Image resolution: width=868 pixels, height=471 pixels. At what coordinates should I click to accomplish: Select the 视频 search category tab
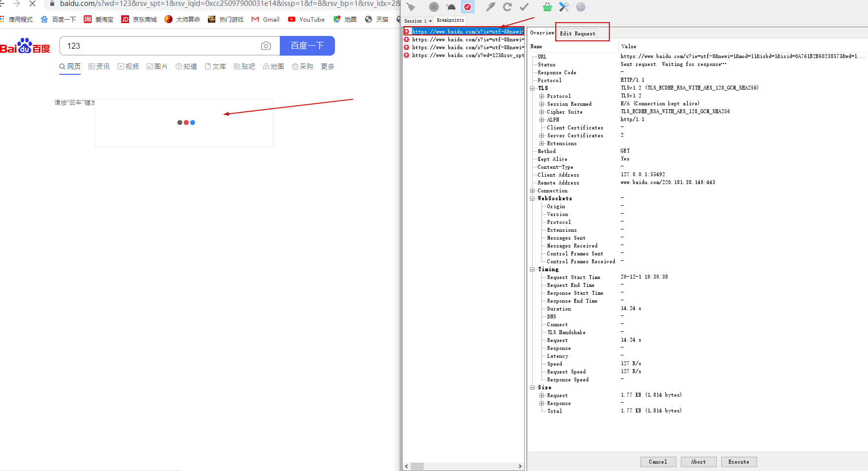click(128, 66)
